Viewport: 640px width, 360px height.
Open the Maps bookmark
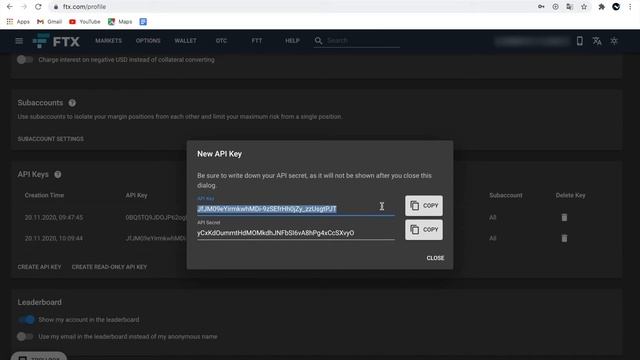[x=120, y=22]
